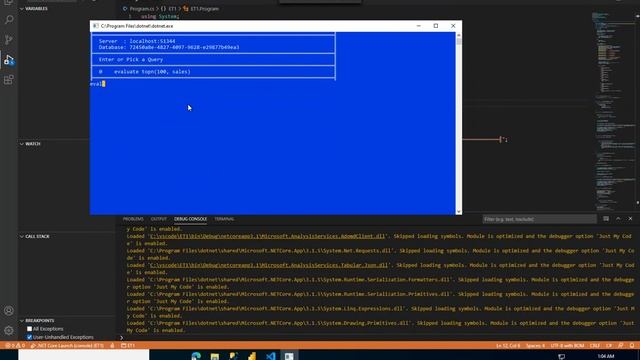Click Ln, Col cursor position indicator
The width and height of the screenshot is (640, 360).
pyautogui.click(x=508, y=346)
